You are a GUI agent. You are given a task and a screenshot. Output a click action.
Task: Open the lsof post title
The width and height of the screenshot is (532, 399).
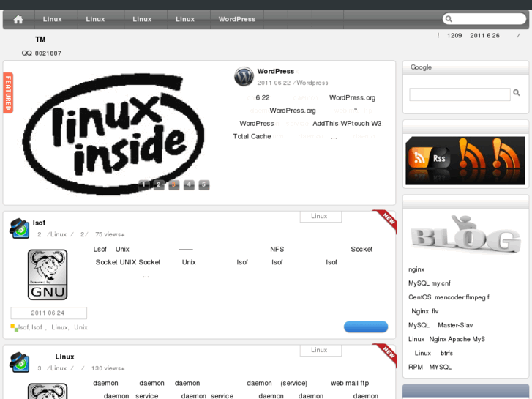[x=39, y=223]
